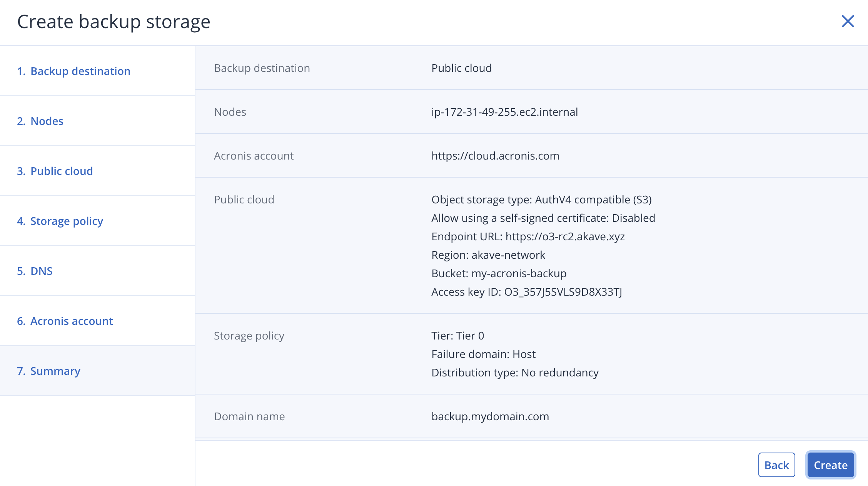
Task: Open the Public cloud step
Action: coord(62,171)
